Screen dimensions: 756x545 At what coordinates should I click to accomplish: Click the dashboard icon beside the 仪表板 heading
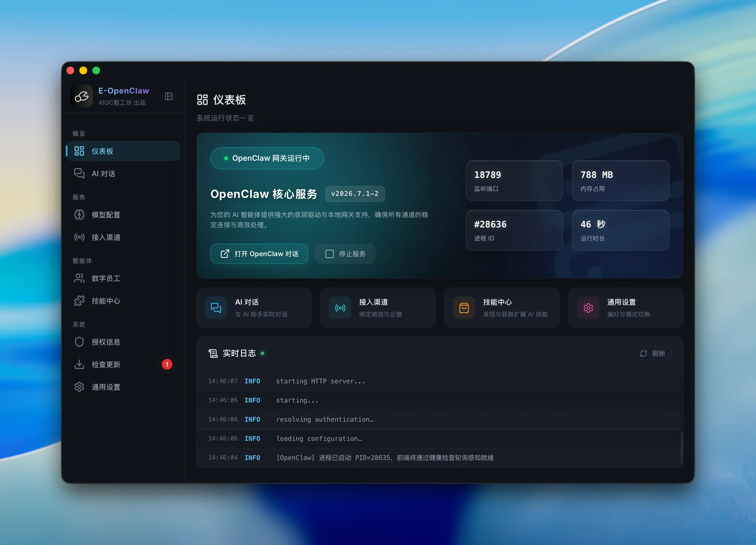tap(202, 99)
